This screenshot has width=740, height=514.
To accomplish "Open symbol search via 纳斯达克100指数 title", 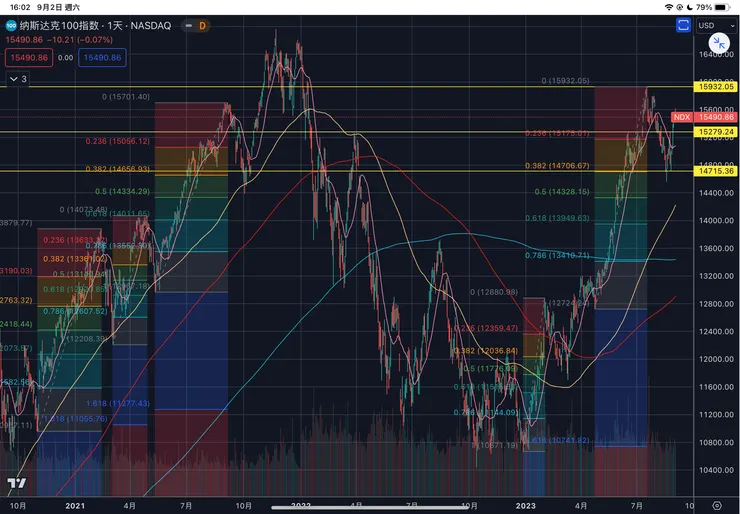I will 95,25.
